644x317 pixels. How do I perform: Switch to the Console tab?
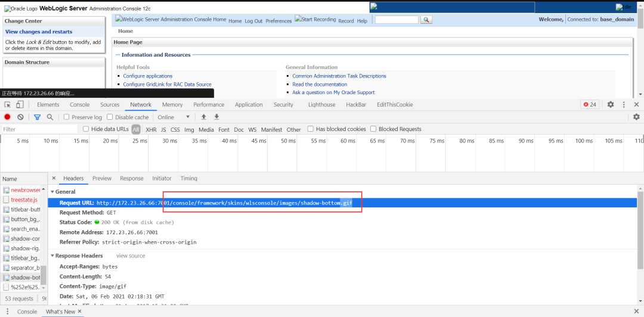click(80, 105)
